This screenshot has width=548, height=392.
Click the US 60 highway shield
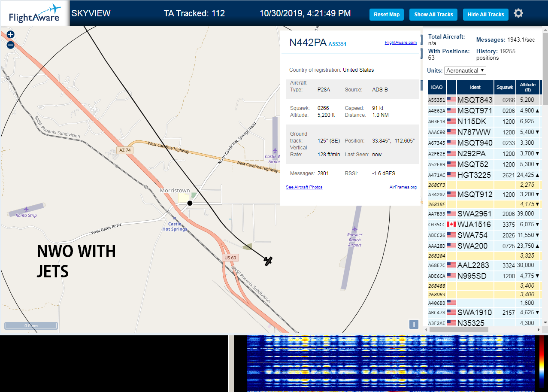pyautogui.click(x=230, y=258)
